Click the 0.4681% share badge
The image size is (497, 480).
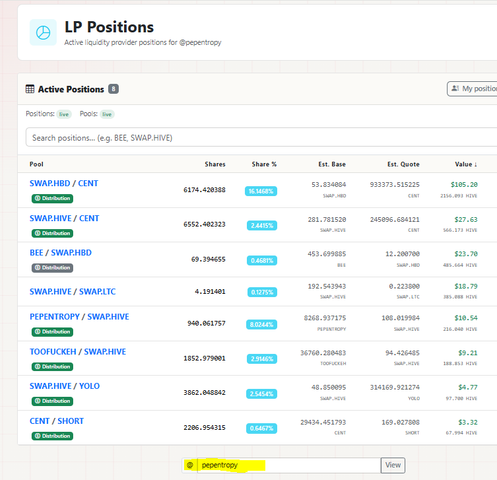(x=262, y=260)
